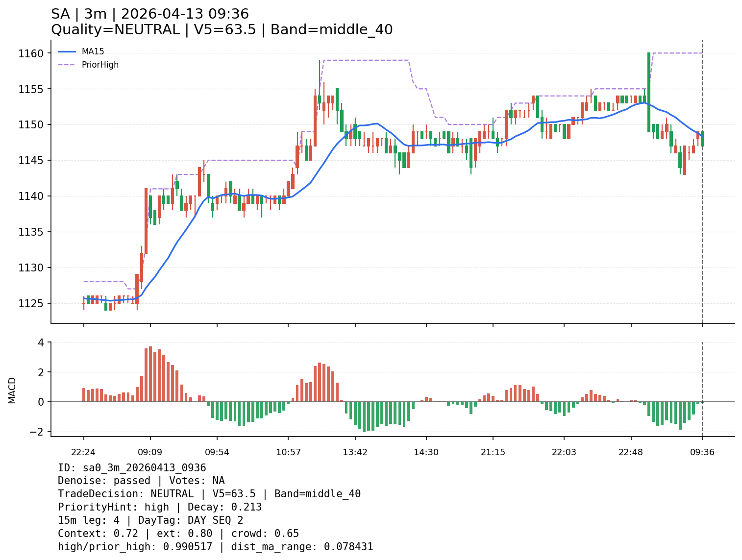Click the Quality=NEUTRAL subtitle line
This screenshot has height=560, width=742.
tap(222, 30)
